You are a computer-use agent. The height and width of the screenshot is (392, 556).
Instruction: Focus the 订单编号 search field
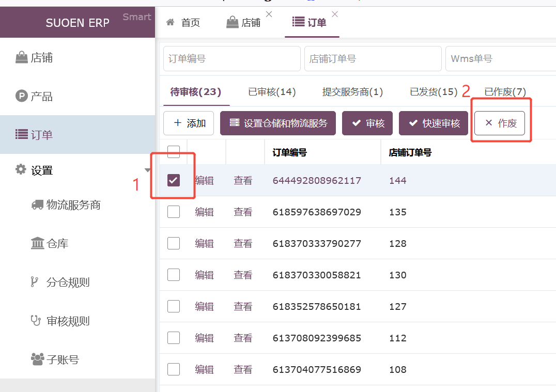click(x=232, y=58)
